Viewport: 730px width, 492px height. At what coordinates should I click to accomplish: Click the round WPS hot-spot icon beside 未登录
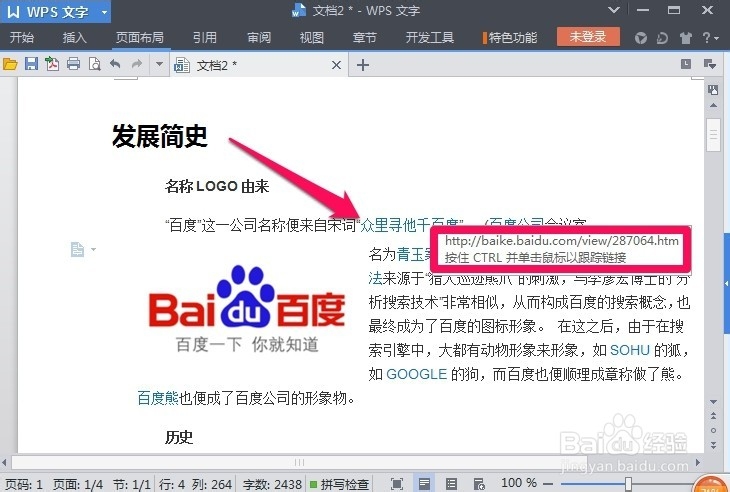click(x=641, y=38)
